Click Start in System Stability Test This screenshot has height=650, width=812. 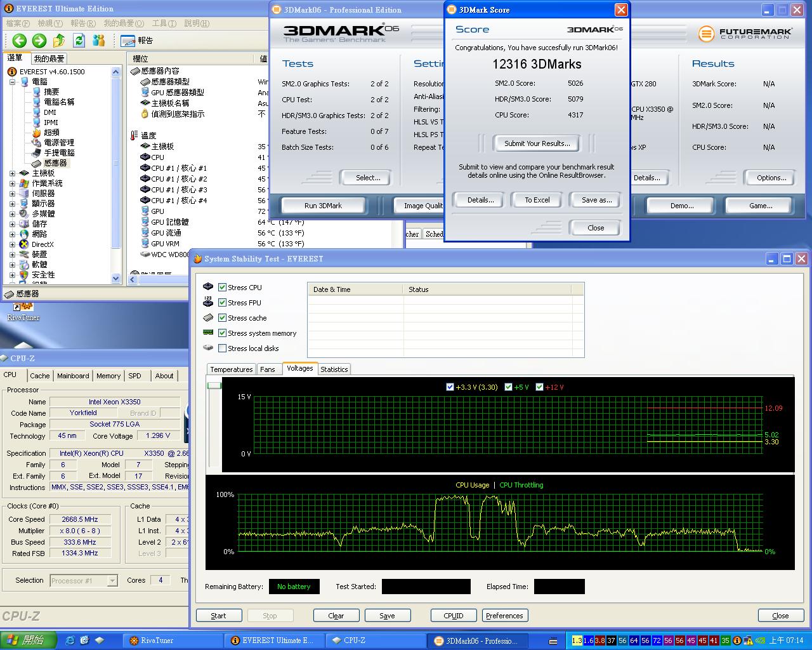click(x=218, y=616)
